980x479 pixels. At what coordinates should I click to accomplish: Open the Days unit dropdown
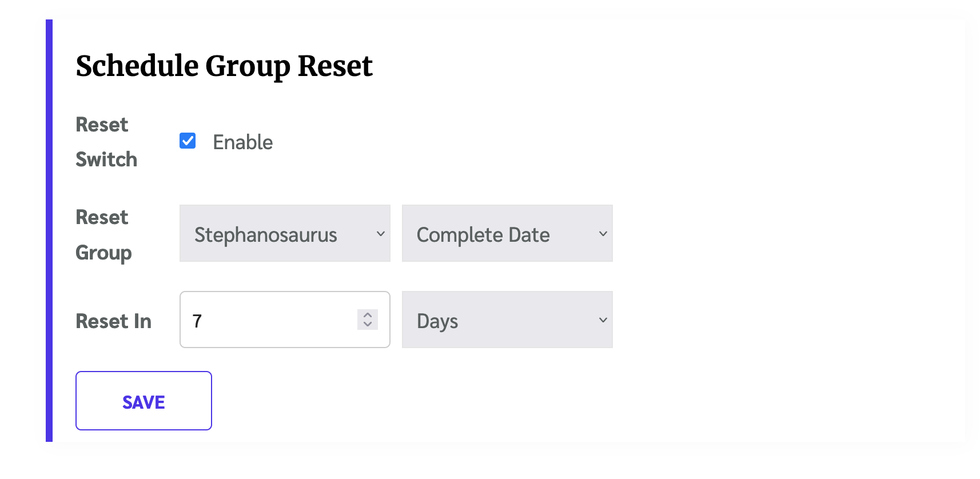(x=507, y=320)
